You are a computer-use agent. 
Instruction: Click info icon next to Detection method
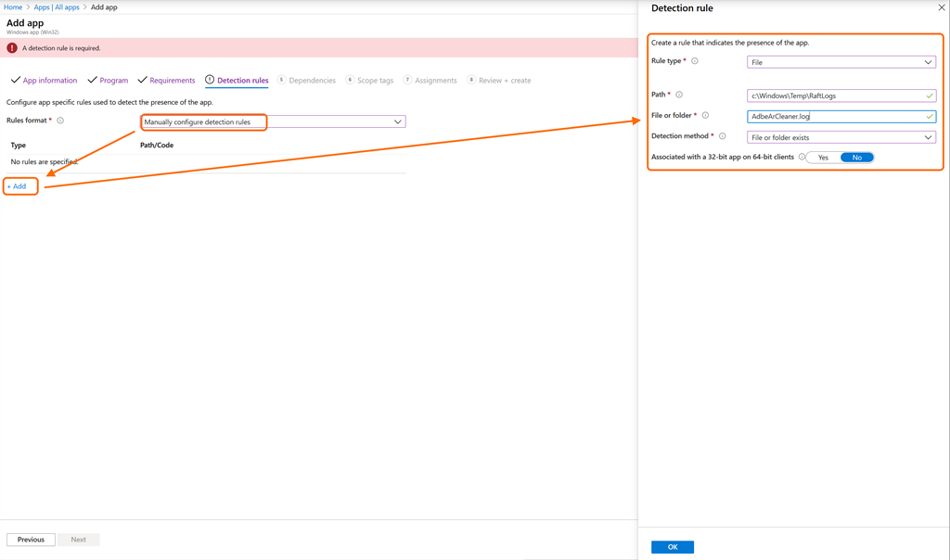723,136
